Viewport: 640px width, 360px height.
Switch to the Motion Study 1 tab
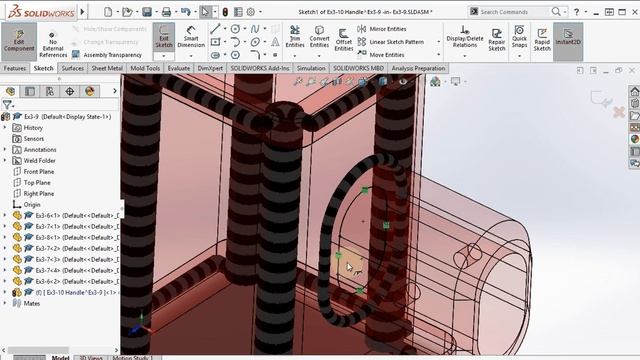[133, 358]
